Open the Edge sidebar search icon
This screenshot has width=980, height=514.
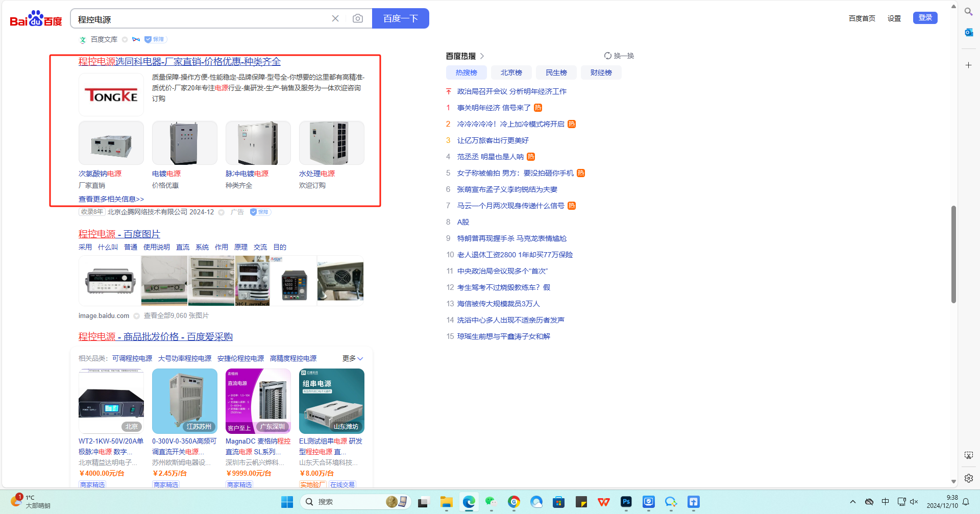pyautogui.click(x=968, y=12)
